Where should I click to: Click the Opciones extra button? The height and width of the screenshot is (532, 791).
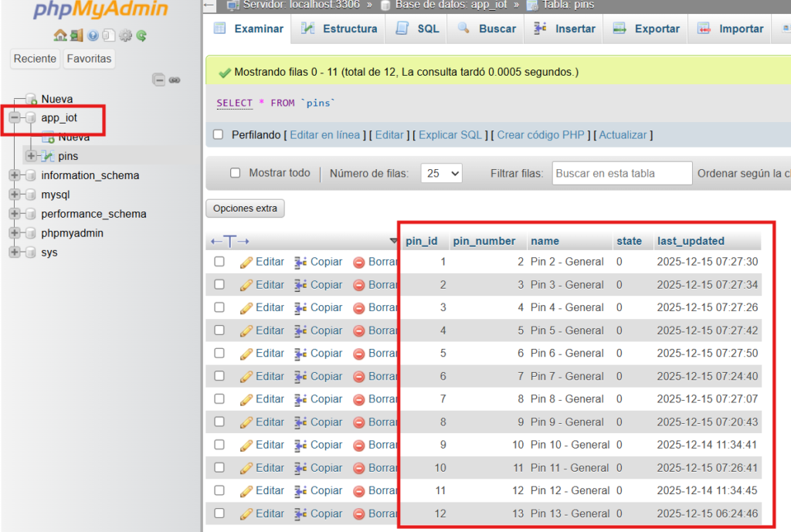245,208
